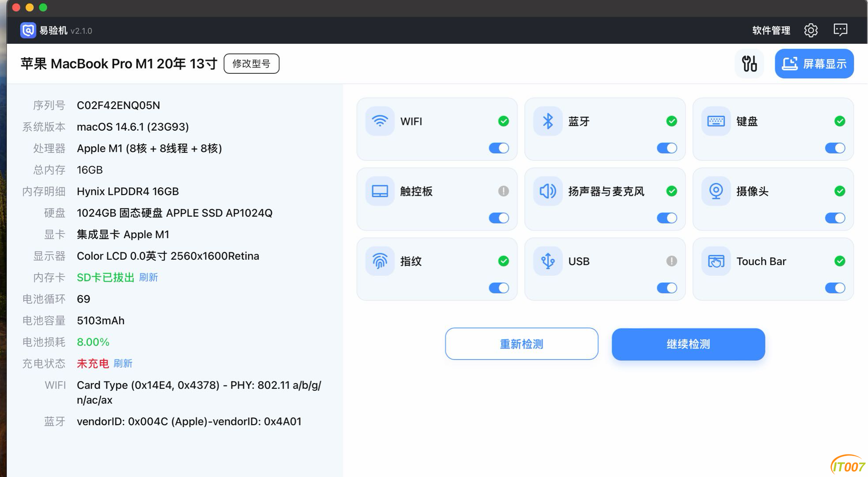This screenshot has width=868, height=477.
Task: Toggle the 触控板 test switch
Action: (x=499, y=218)
